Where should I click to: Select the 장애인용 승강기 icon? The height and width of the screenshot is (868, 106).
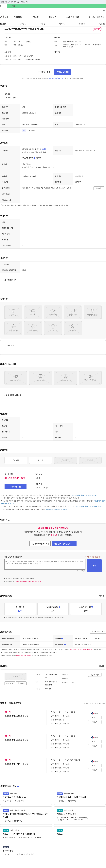pyautogui.click(x=41, y=378)
